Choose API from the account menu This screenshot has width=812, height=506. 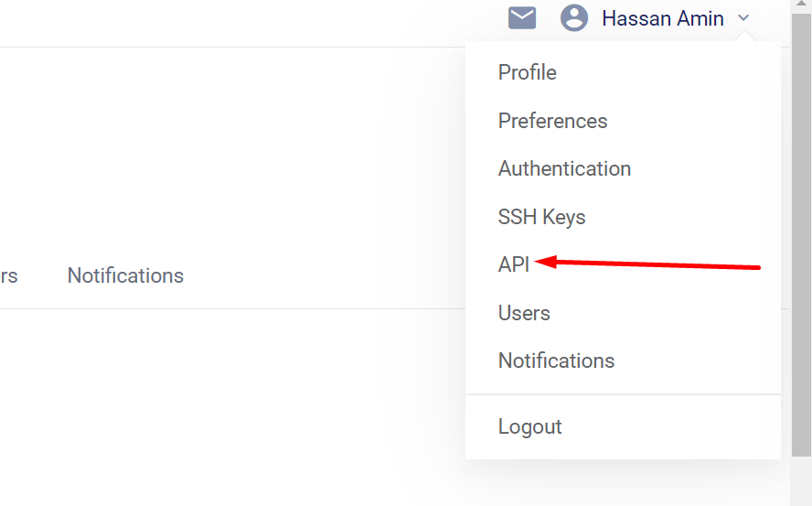click(514, 265)
